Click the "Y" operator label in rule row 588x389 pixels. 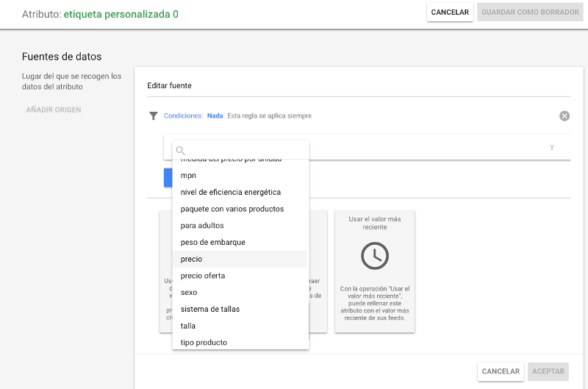(552, 147)
